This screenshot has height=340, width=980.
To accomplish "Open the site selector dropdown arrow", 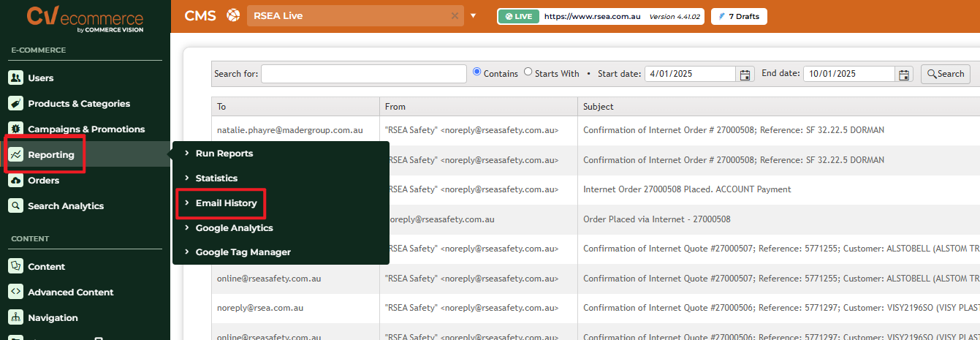I will [x=473, y=15].
